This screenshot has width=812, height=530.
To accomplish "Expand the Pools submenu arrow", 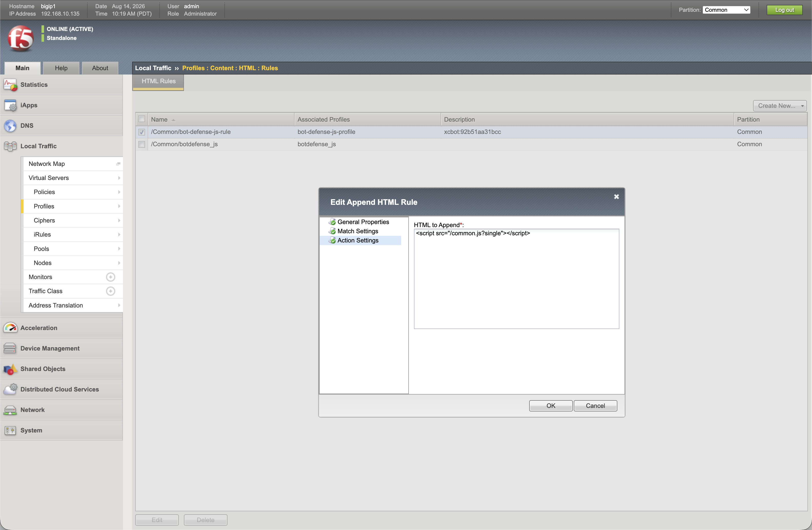I will [119, 249].
